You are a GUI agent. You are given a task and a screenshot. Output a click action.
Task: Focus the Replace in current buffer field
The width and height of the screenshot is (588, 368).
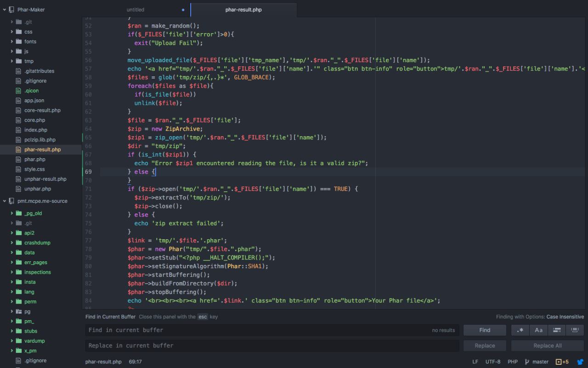coord(272,345)
